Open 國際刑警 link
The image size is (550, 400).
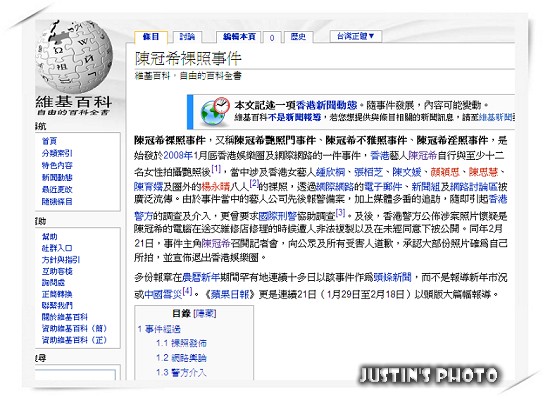pos(277,215)
